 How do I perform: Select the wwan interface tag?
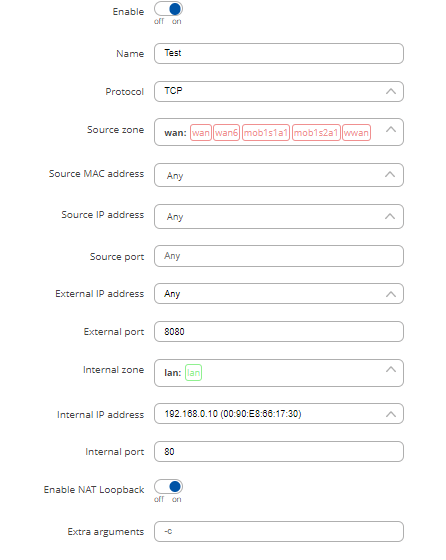click(356, 133)
